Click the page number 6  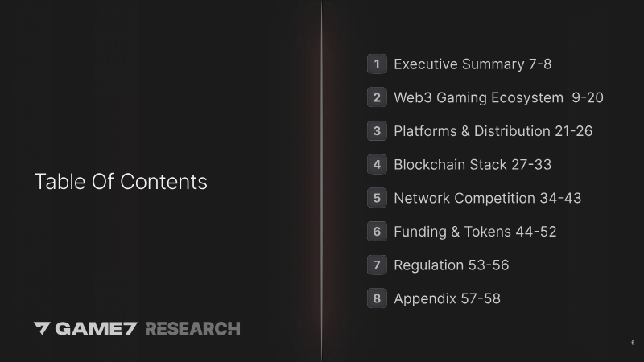click(x=633, y=343)
